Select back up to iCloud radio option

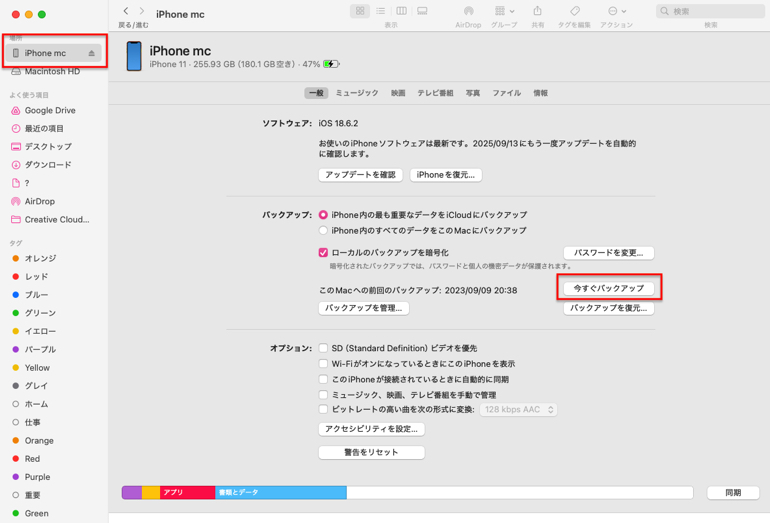click(x=323, y=215)
